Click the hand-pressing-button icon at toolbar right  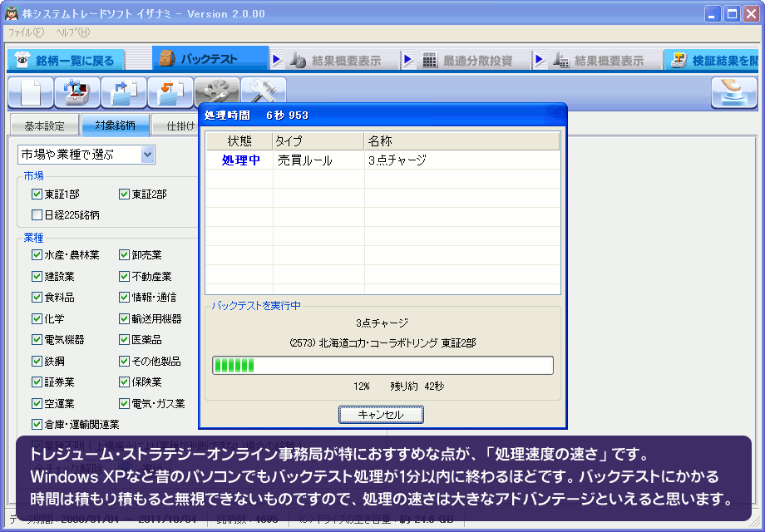(x=734, y=92)
